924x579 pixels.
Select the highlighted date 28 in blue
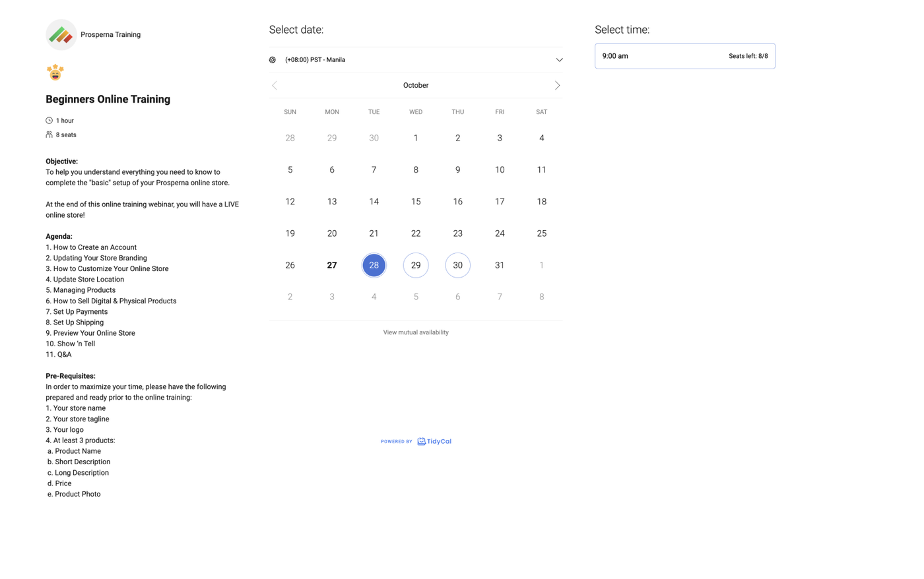(374, 265)
